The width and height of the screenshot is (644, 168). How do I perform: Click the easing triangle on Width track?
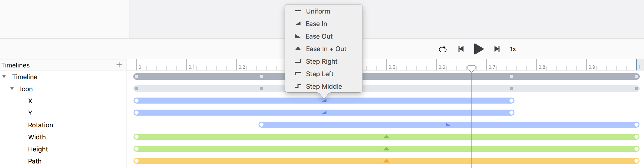pyautogui.click(x=386, y=137)
